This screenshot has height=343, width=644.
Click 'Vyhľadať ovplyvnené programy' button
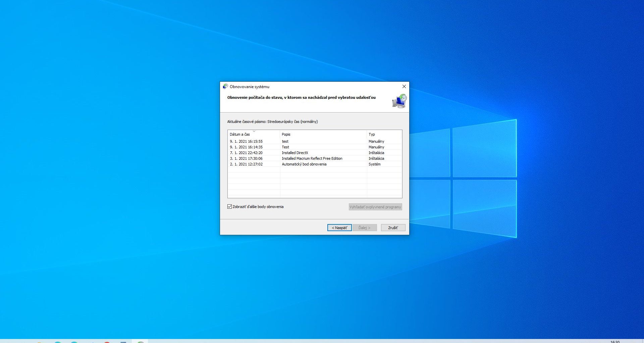375,207
